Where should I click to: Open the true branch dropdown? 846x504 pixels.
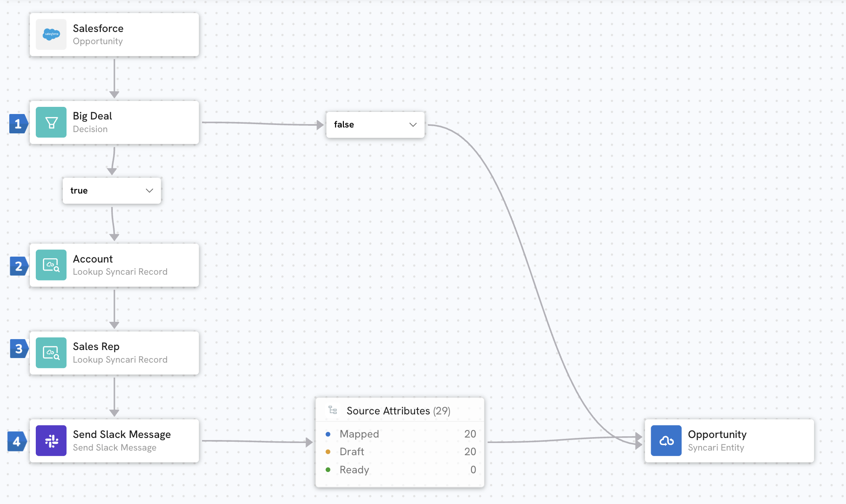(x=112, y=191)
